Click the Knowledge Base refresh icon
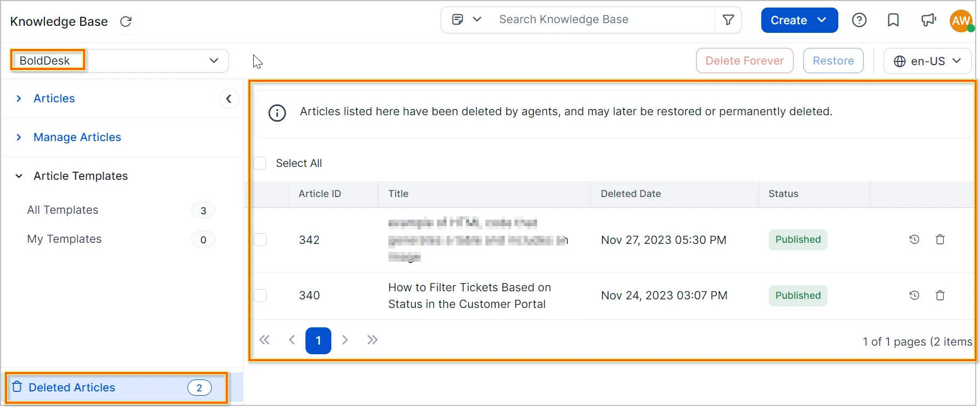Image resolution: width=980 pixels, height=407 pixels. 126,22
